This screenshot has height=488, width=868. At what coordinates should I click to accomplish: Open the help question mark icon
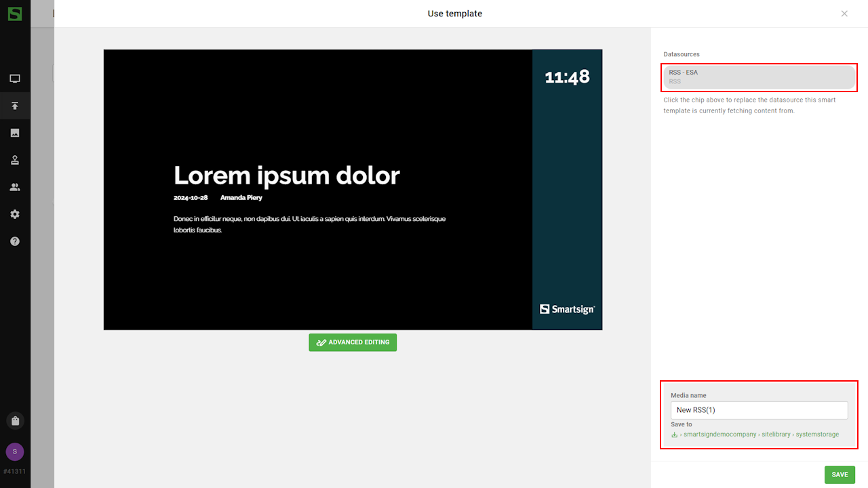coord(15,241)
